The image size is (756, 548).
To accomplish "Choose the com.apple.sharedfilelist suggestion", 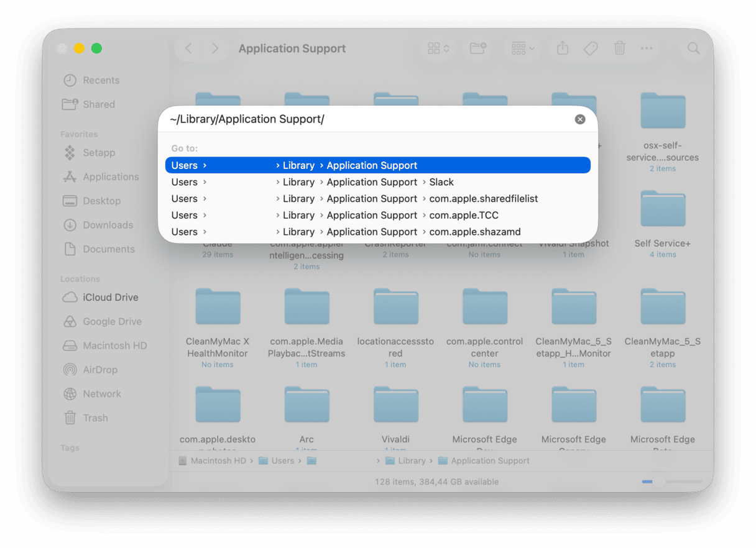I will point(378,199).
